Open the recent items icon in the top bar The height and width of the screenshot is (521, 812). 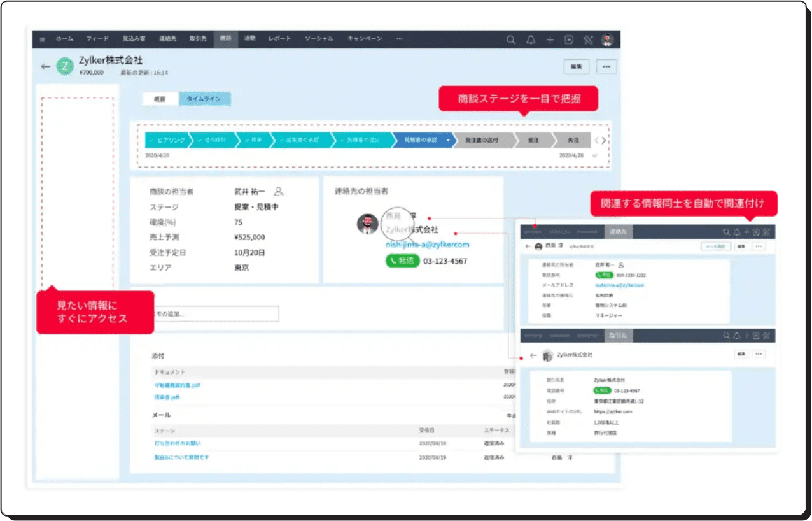coord(568,39)
